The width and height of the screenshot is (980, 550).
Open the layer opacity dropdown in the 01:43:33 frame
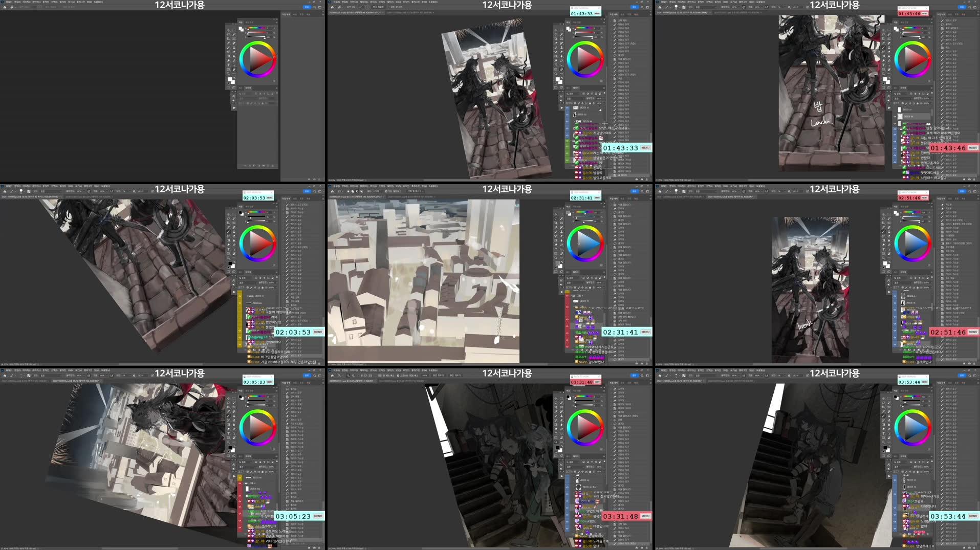coord(604,98)
